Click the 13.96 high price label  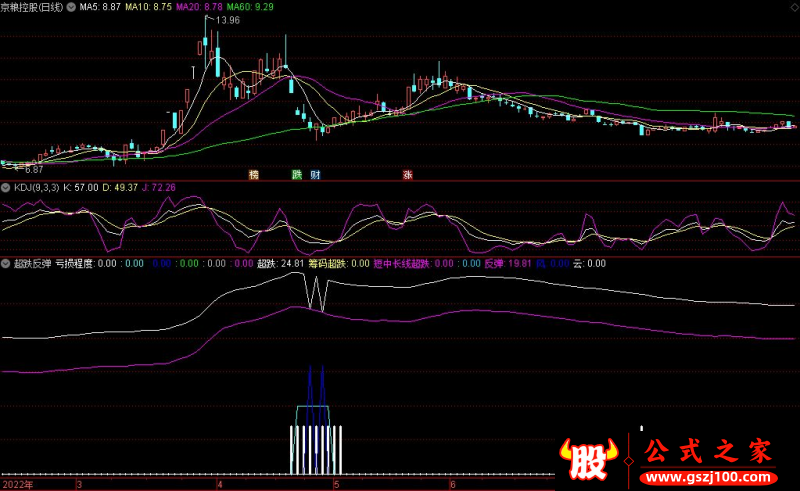[x=228, y=20]
